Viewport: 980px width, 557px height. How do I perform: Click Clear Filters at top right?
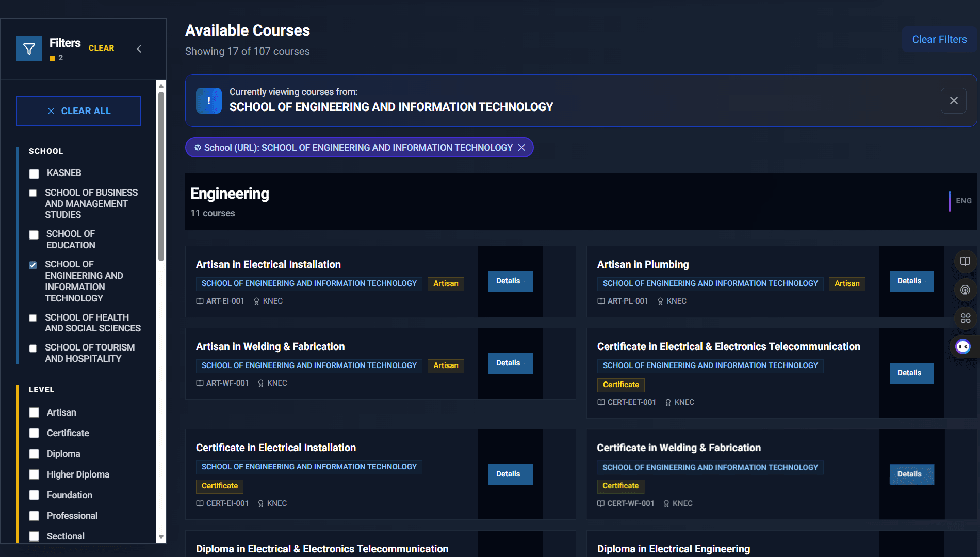coord(939,40)
